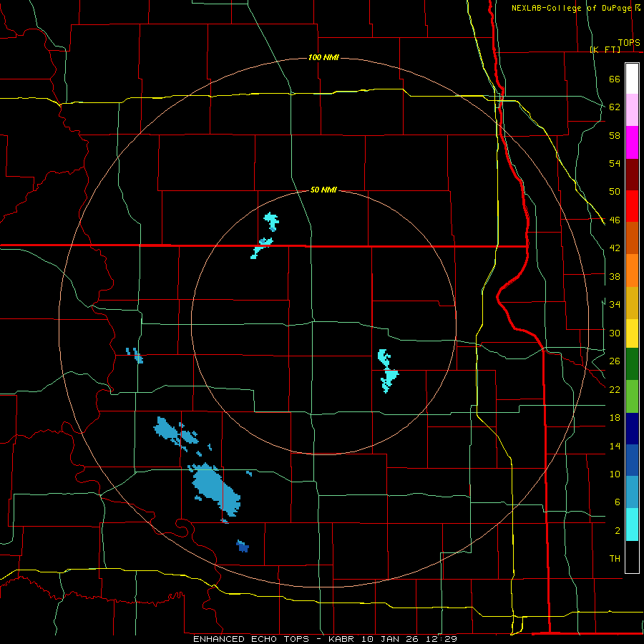Viewport: 644px width, 644px height.
Task: Click the legend value 14
Action: [x=615, y=446]
